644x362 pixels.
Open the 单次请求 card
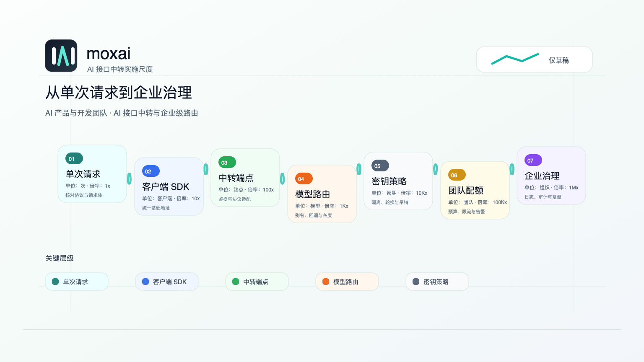(x=92, y=174)
